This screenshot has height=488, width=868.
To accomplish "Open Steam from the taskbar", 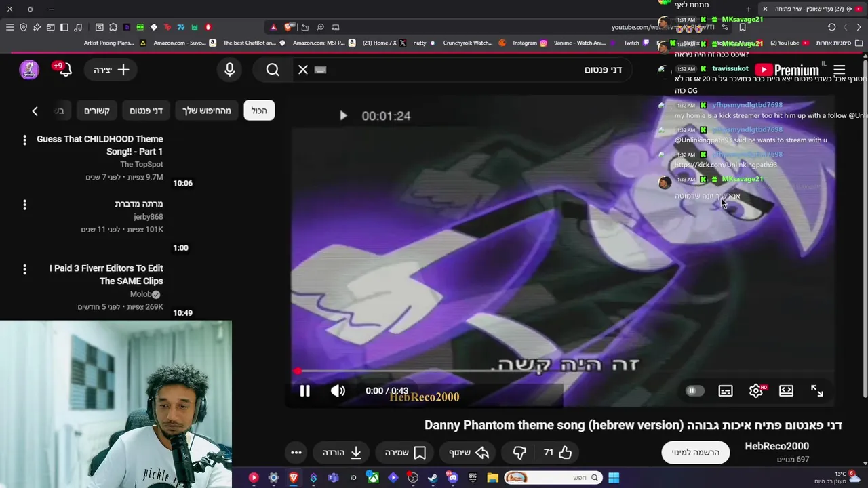I will (x=433, y=477).
